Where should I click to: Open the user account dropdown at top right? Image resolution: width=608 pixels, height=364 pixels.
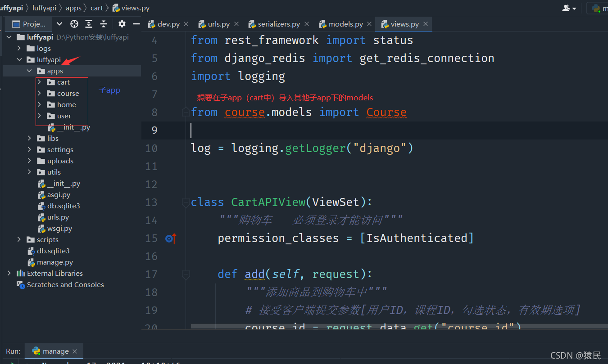pyautogui.click(x=570, y=8)
